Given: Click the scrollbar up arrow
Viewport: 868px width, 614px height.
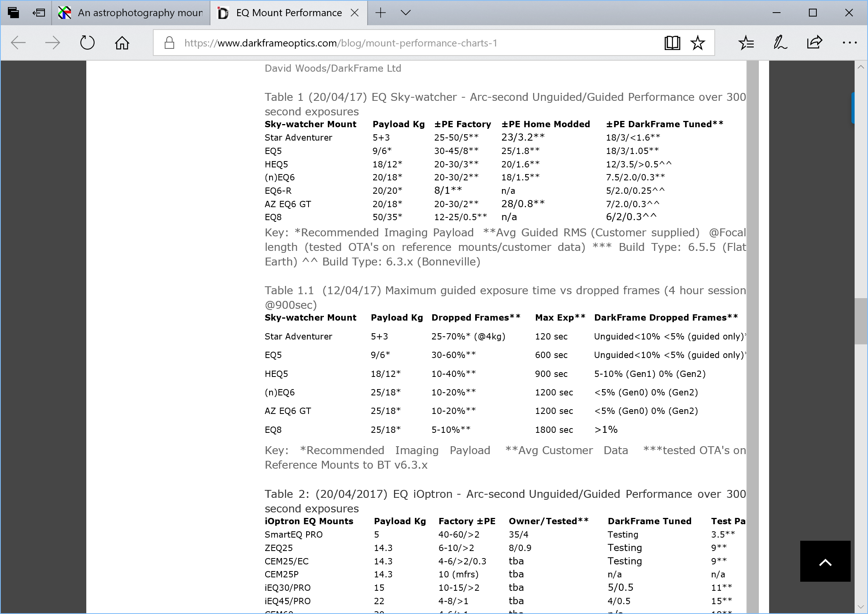Looking at the screenshot, I should coord(861,67).
